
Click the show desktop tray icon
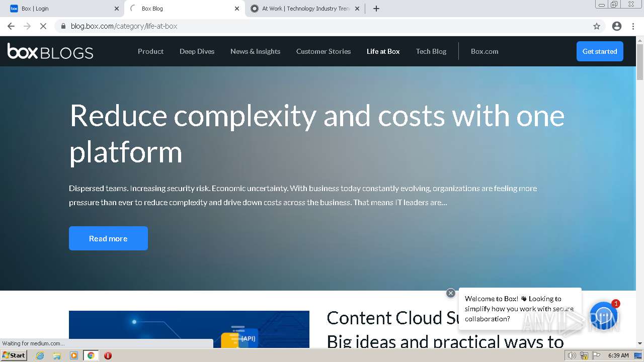[x=638, y=355]
